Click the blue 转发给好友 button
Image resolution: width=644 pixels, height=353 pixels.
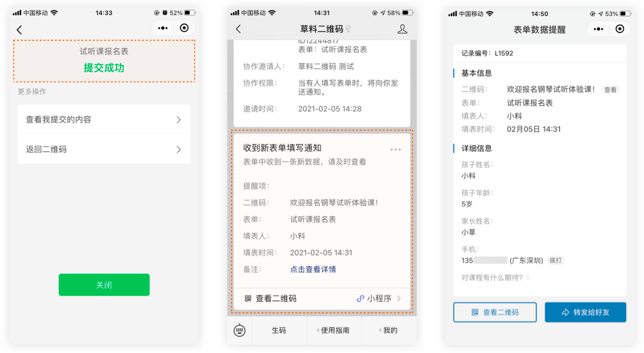click(x=586, y=312)
